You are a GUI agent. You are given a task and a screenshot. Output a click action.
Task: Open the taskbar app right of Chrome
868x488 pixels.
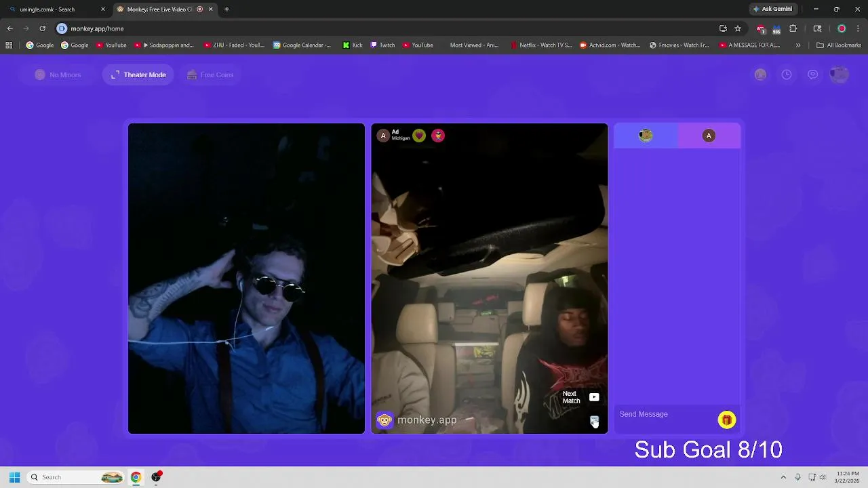[156, 477]
